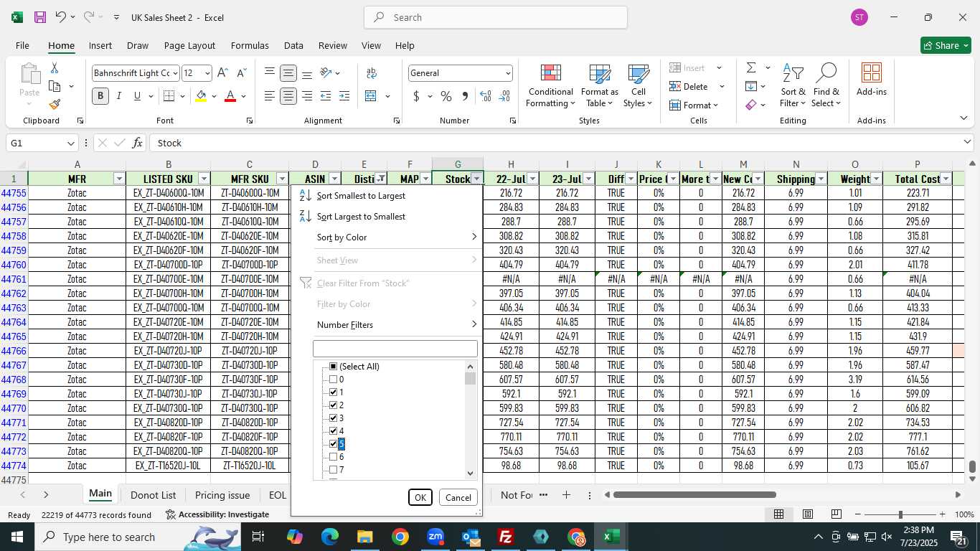
Task: Click the Save icon in title bar
Action: pos(40,17)
